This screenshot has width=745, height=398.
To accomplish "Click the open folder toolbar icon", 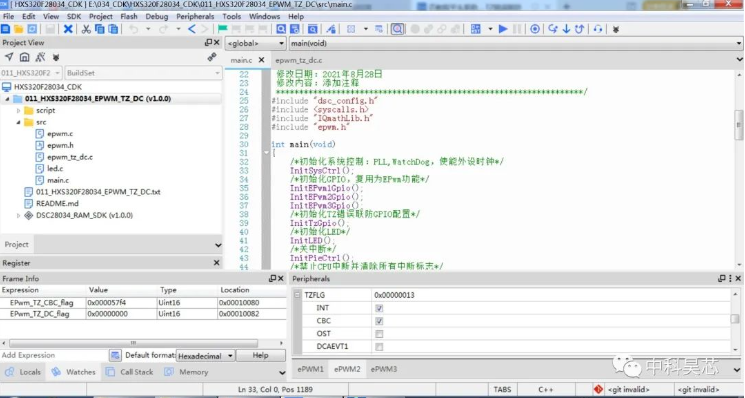I will click(19, 29).
